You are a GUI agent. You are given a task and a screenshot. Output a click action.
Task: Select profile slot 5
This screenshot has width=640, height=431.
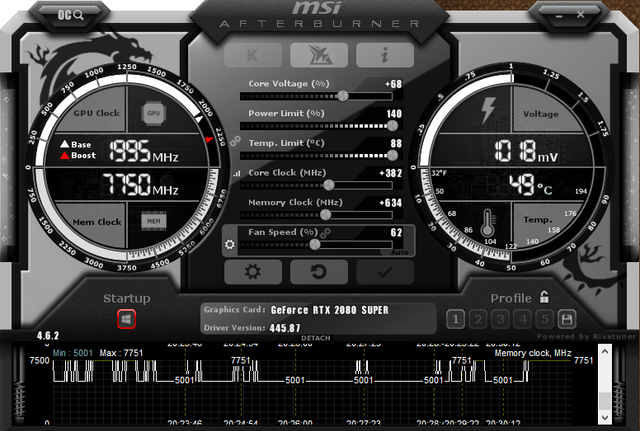545,319
